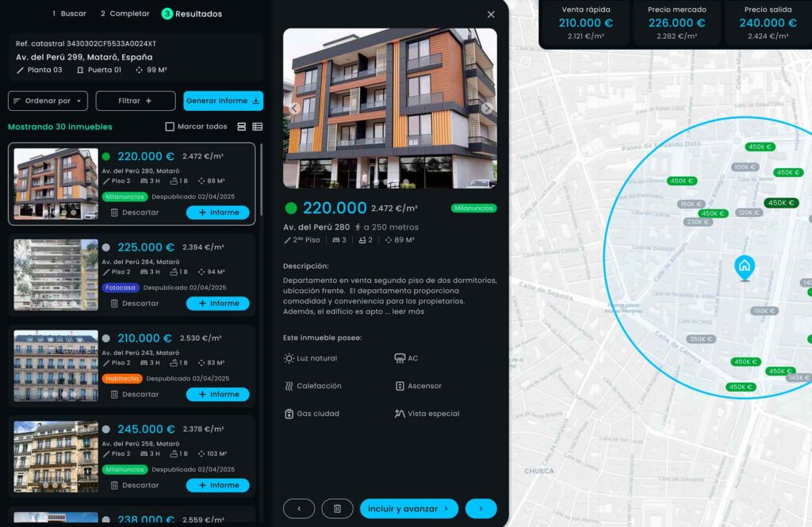Toggle status dot on 225.000 € listing
812x527 pixels.
pyautogui.click(x=106, y=247)
